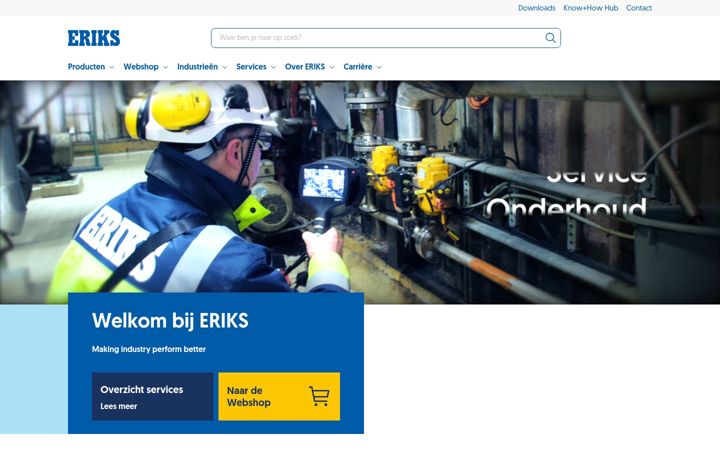
Task: Click the hero banner technician image
Action: (360, 192)
